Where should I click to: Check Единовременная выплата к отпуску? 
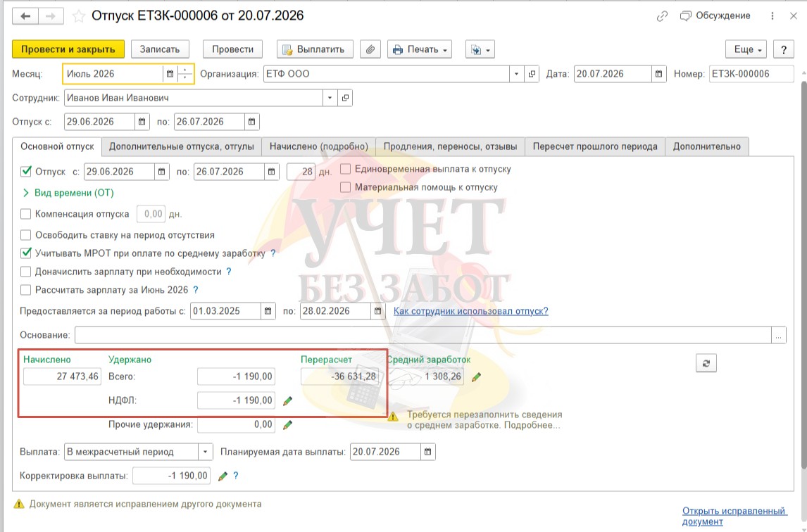(x=345, y=170)
